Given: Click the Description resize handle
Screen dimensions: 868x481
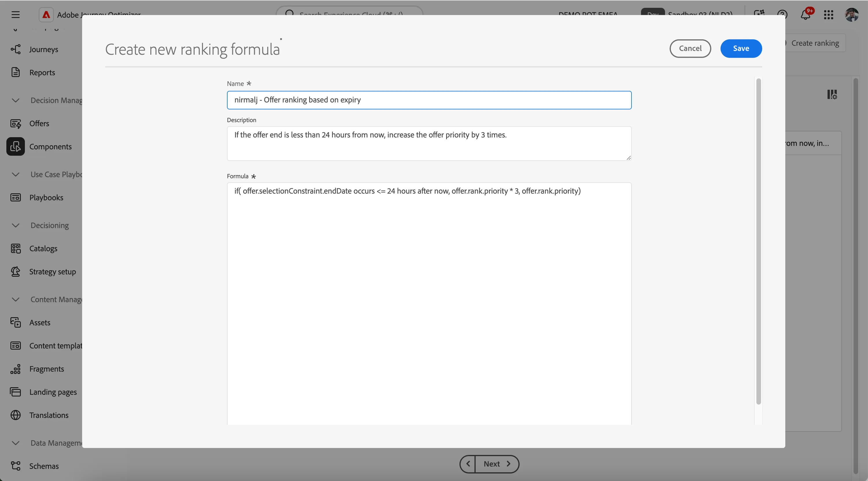Looking at the screenshot, I should click(x=628, y=157).
